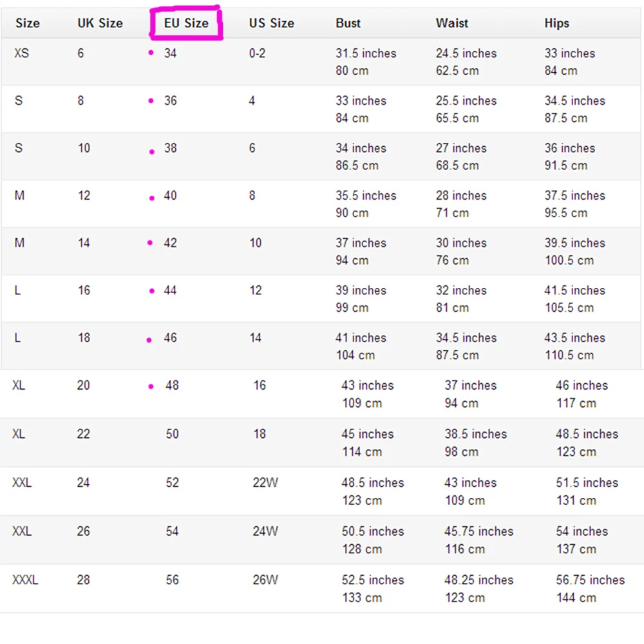The width and height of the screenshot is (644, 644).
Task: Select the Waist column header
Action: tap(451, 24)
